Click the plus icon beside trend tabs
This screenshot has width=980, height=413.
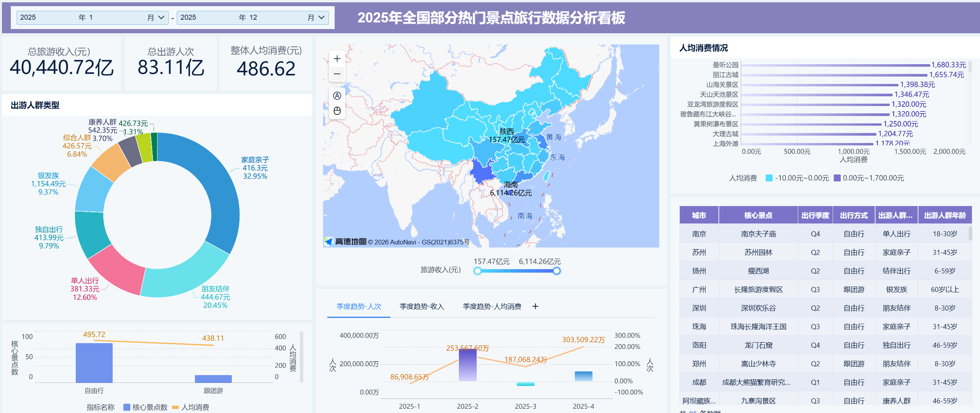tap(535, 306)
